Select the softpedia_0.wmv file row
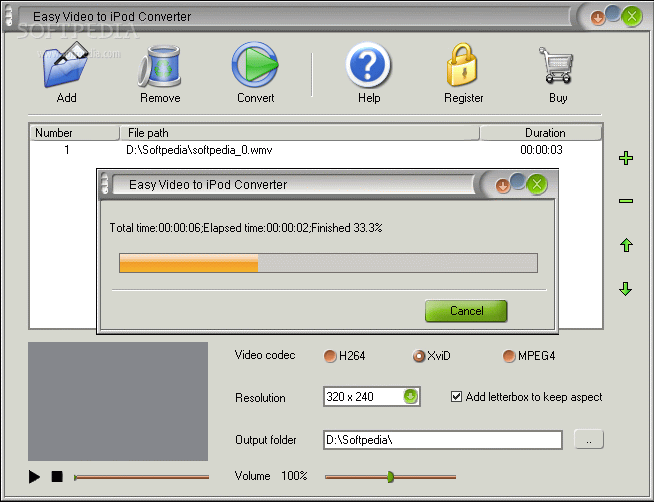Image resolution: width=654 pixels, height=502 pixels. click(316, 150)
